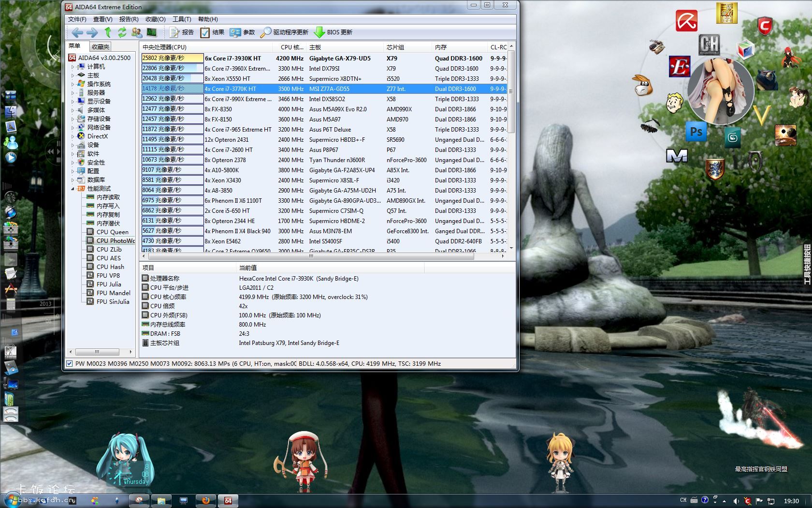Click 驱动程序更新 driver update button
Screen dimensions: 812x508
pos(284,32)
